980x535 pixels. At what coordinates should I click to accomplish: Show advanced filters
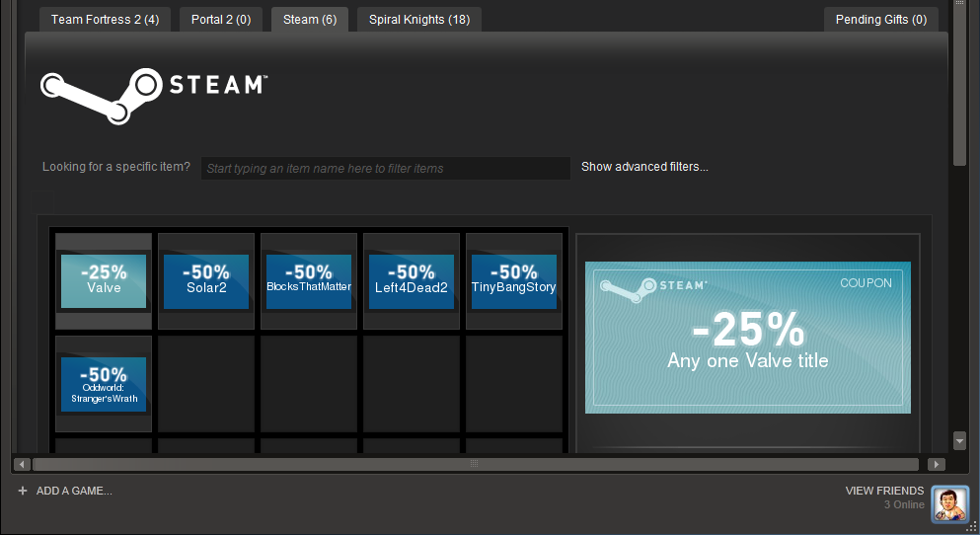[644, 167]
